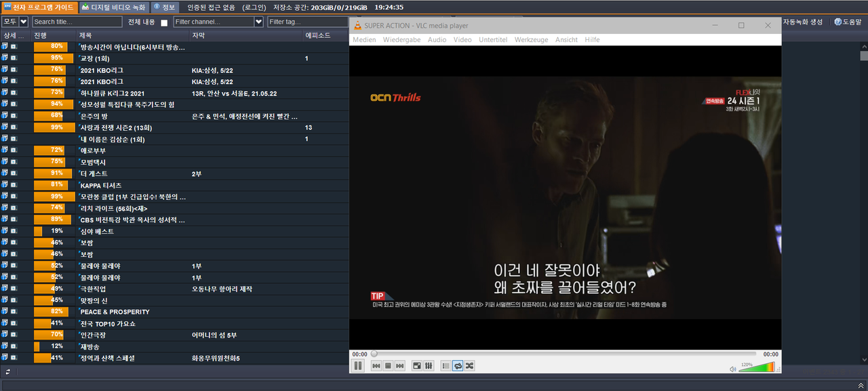Click the 자동녹화 생성 button
Screen dimensions: 868x391
[x=804, y=22]
